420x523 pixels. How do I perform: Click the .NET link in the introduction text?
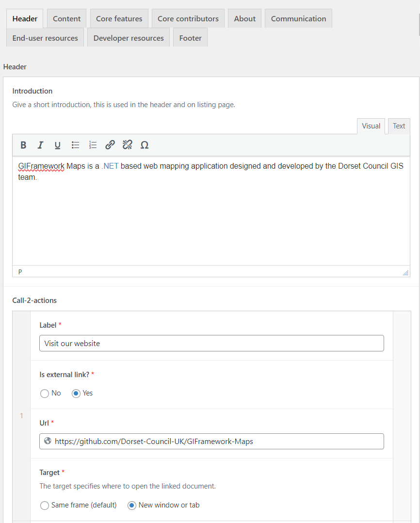tap(110, 166)
